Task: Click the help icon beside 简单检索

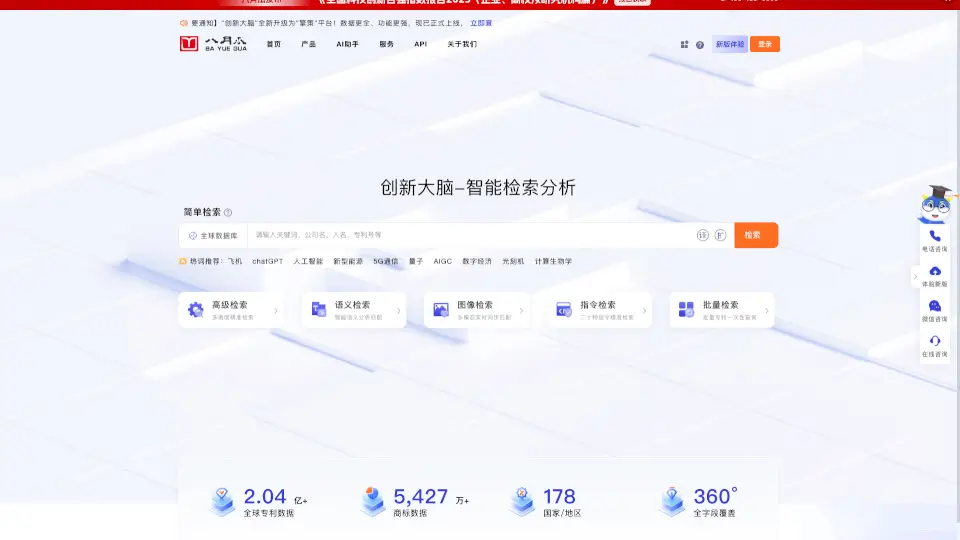Action: pyautogui.click(x=228, y=212)
